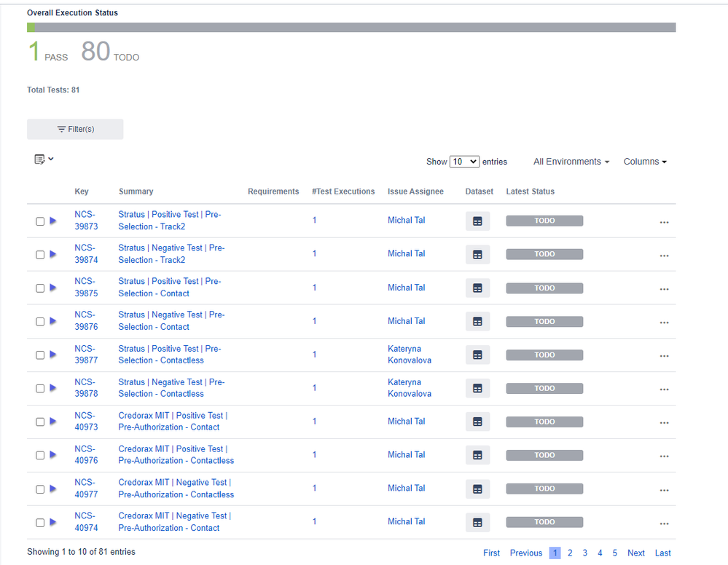Jump to Next page
This screenshot has height=565, width=728.
(636, 553)
